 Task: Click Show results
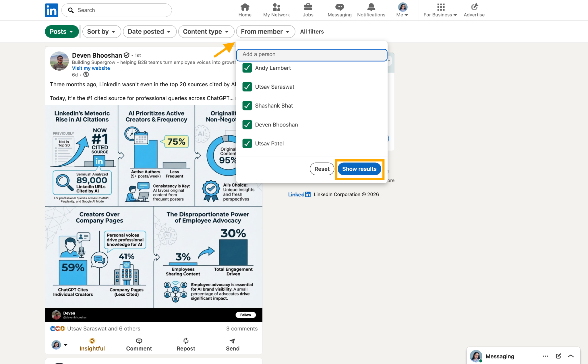[x=359, y=169]
